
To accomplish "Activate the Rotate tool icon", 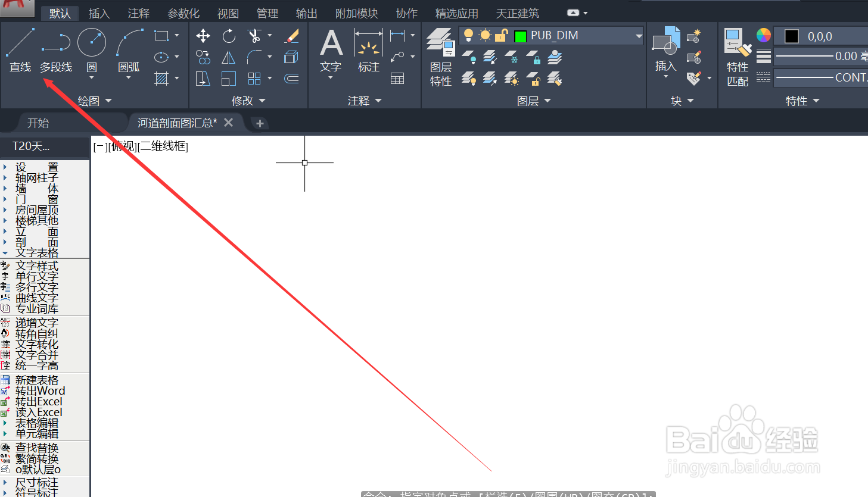I will point(229,36).
